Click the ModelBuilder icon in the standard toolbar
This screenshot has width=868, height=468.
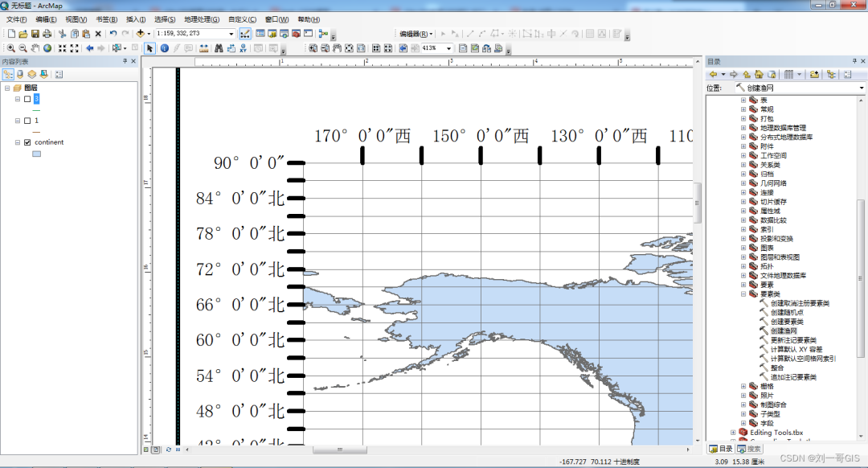[x=323, y=34]
